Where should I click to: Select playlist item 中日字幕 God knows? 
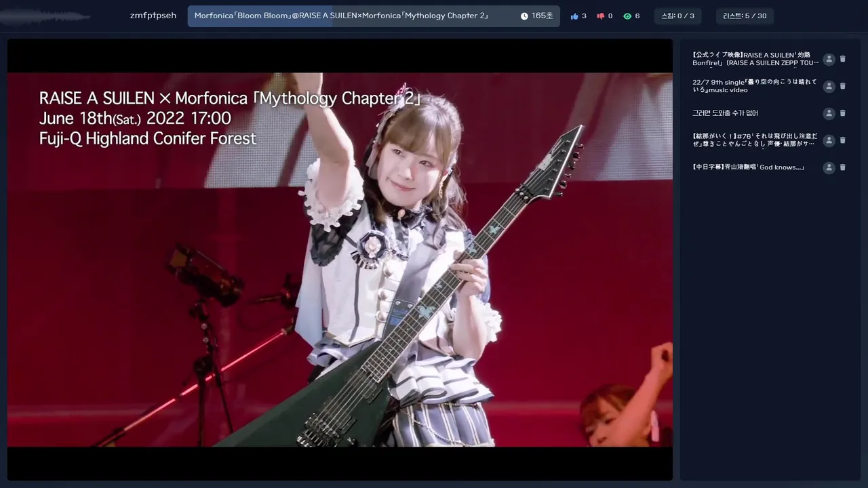[748, 167]
